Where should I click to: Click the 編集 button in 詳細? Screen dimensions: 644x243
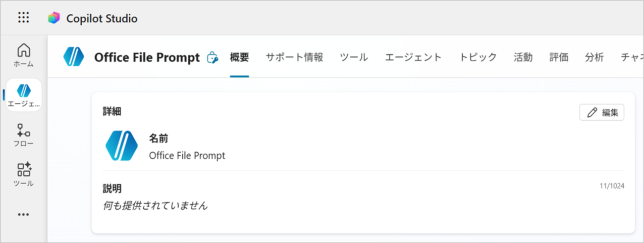(602, 112)
